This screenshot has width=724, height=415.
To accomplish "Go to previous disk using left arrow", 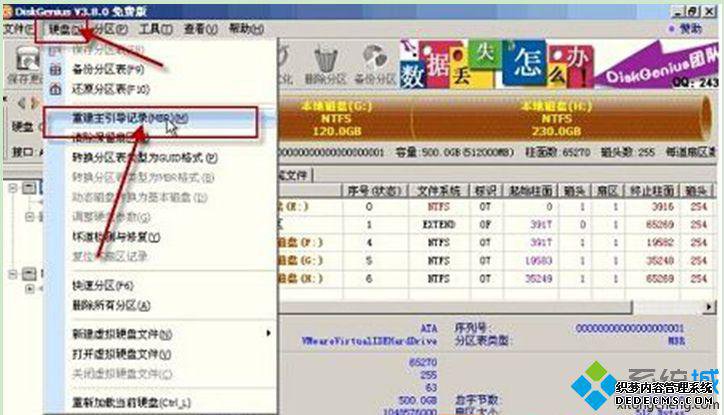I will pyautogui.click(x=21, y=102).
